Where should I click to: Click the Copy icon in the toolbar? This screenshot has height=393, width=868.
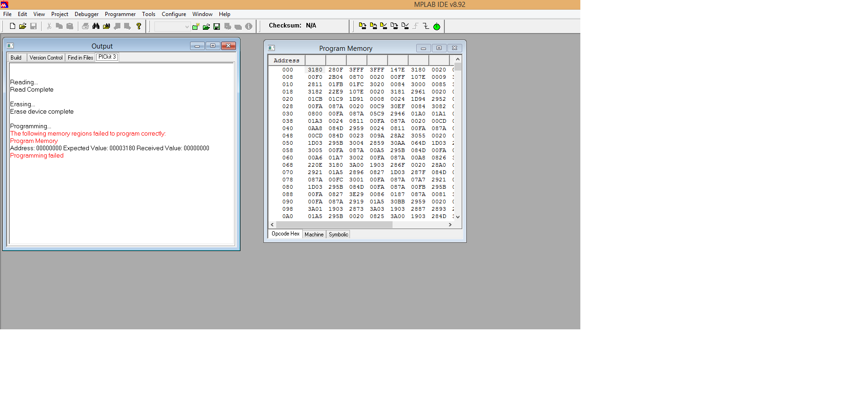[x=59, y=26]
